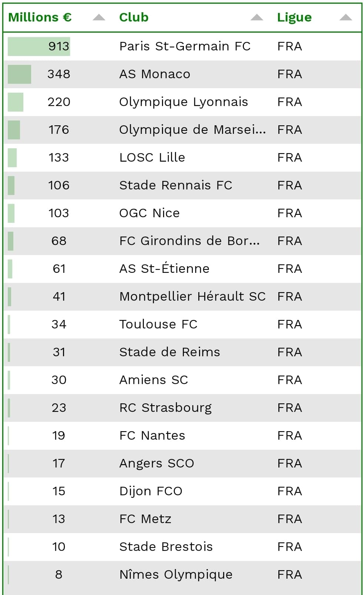This screenshot has width=364, height=595.
Task: Click the Nîmes Olympique club name
Action: point(176,575)
